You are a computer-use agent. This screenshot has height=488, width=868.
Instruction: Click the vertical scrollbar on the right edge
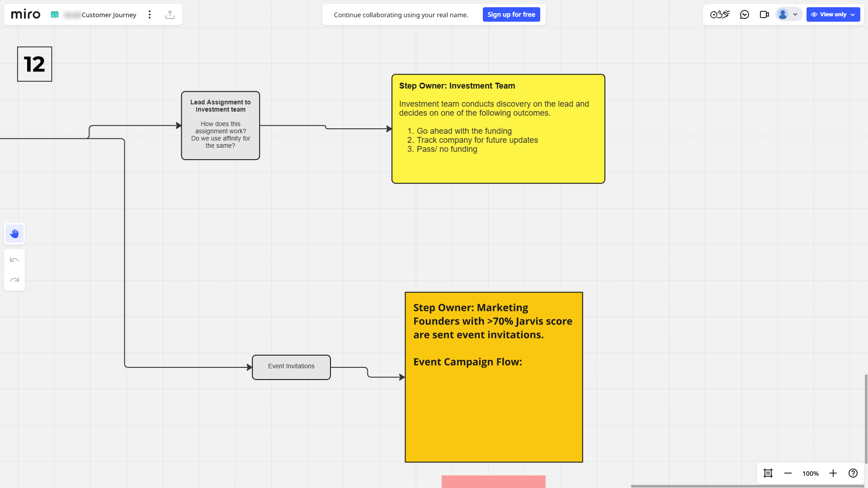click(x=866, y=419)
